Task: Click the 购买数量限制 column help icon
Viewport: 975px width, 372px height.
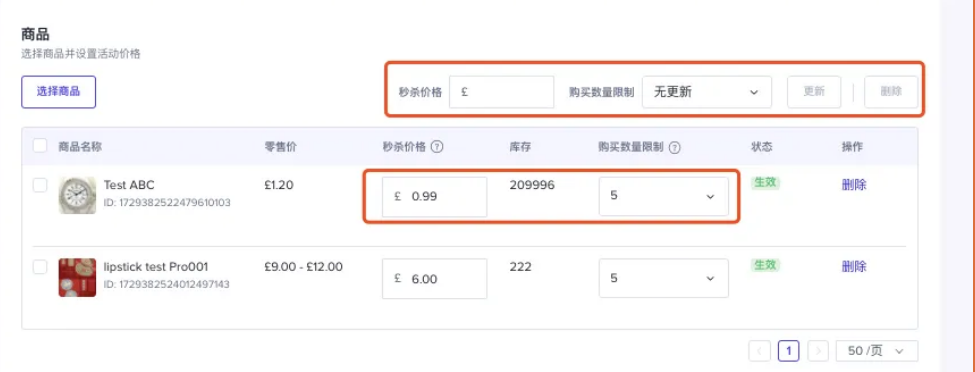Action: 675,147
